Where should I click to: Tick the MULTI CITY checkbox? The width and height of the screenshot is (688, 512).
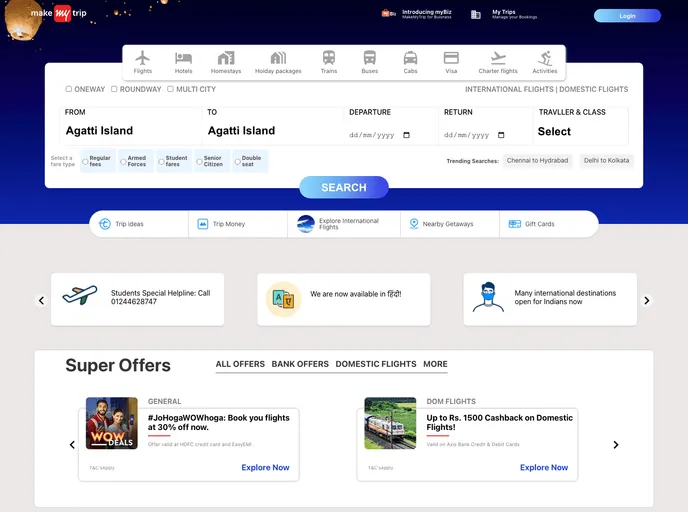170,89
